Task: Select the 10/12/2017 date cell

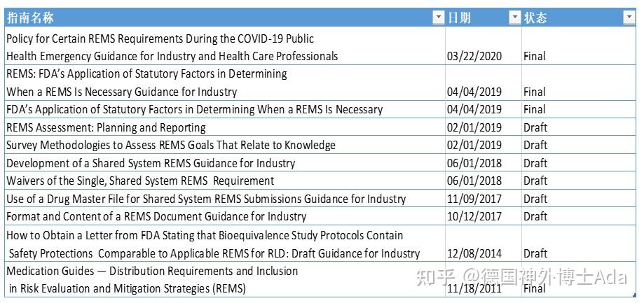Action: (474, 216)
